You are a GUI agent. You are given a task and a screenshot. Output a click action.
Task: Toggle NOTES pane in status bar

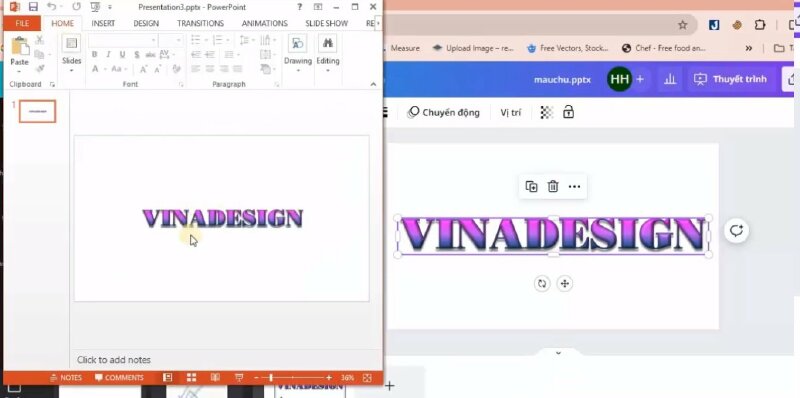point(66,378)
